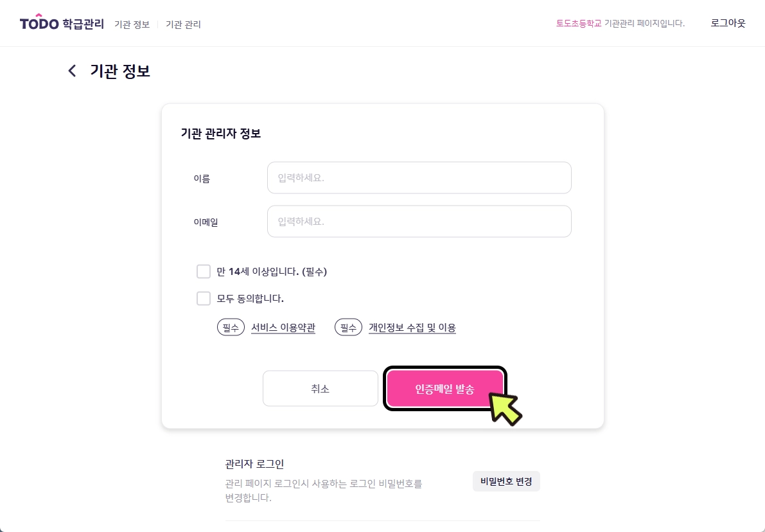Open the 기관 정보 menu in header

[x=132, y=24]
